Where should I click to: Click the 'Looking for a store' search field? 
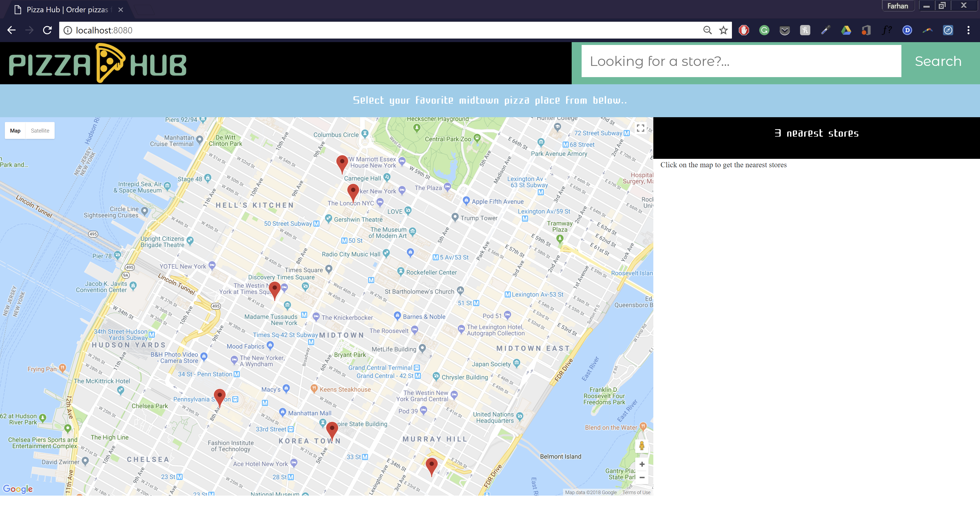click(741, 61)
